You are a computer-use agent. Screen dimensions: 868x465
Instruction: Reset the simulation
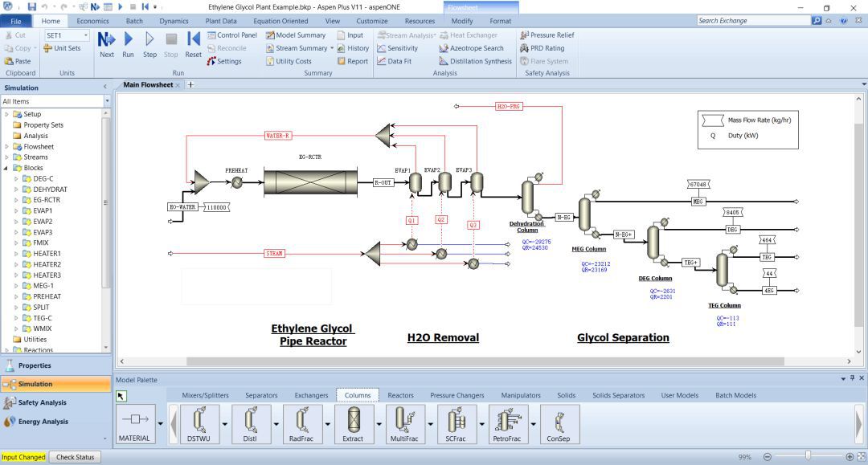(193, 44)
